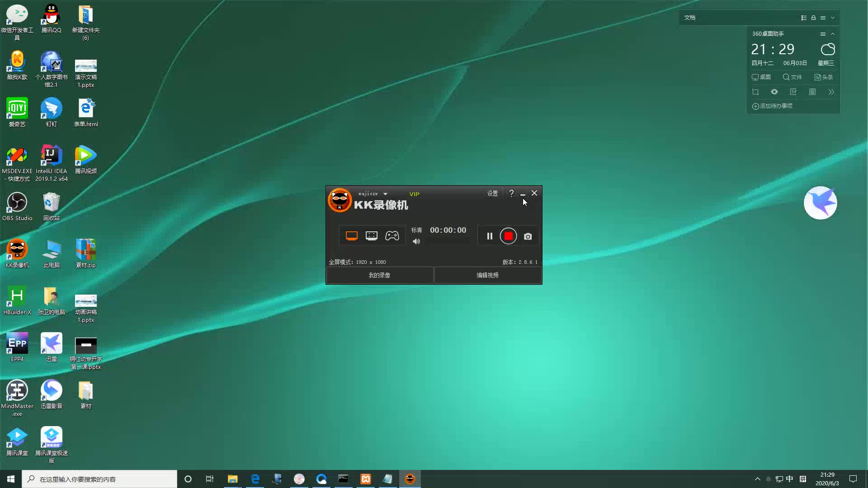The height and width of the screenshot is (488, 868).
Task: Open 我的录像 my recordings
Action: [x=379, y=275]
